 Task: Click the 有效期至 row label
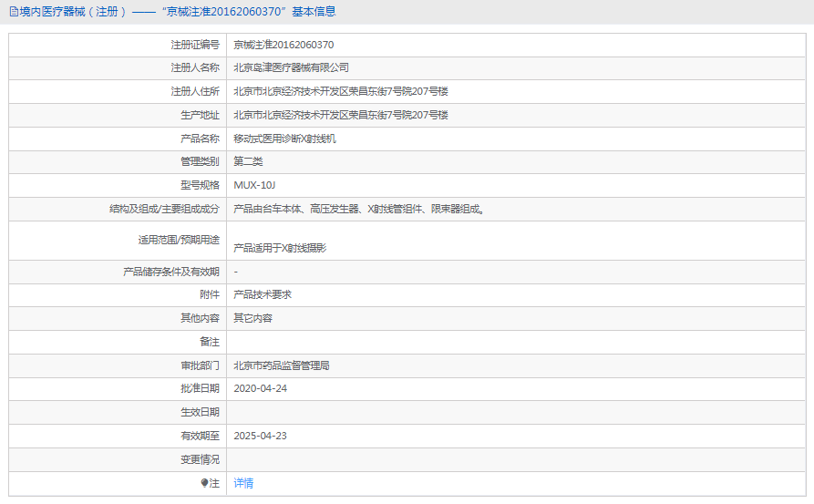(200, 436)
